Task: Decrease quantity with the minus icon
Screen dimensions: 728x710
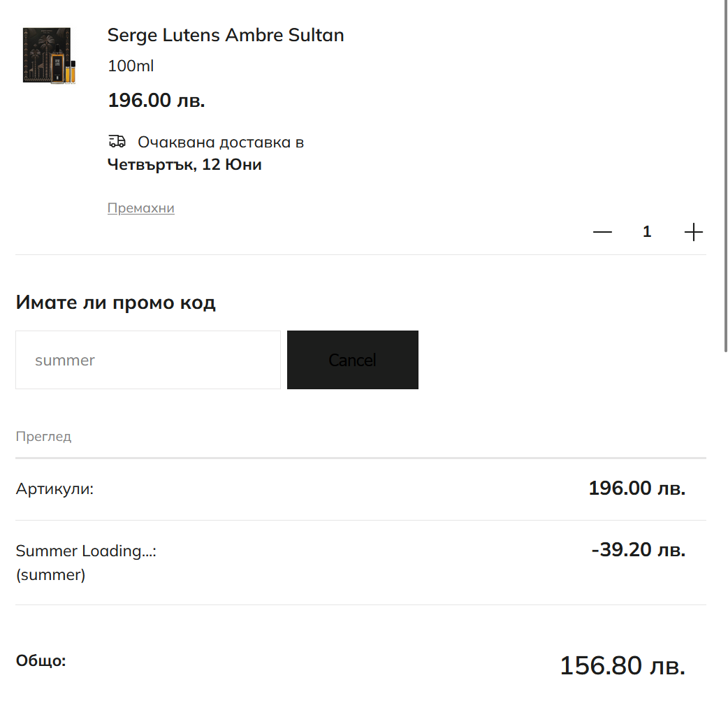Action: 602,232
